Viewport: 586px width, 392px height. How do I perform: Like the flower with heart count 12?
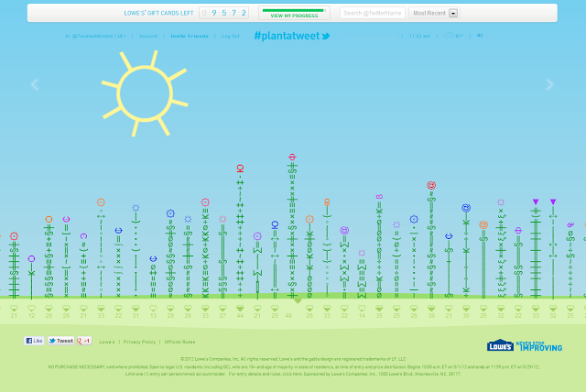31,309
